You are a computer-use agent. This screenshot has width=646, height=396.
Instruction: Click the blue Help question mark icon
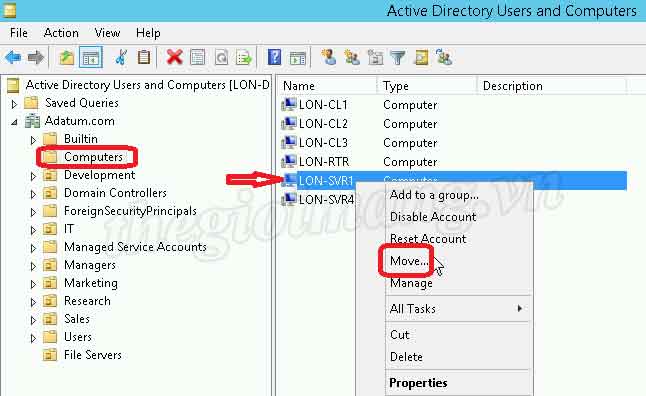click(x=274, y=57)
